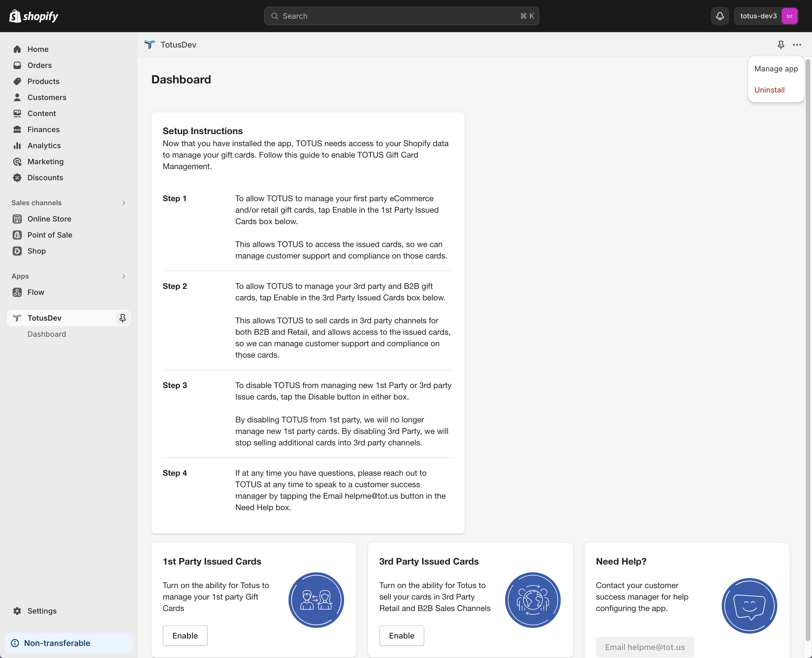The image size is (812, 658).
Task: Enable 3rd Party Issued Cards
Action: click(401, 636)
